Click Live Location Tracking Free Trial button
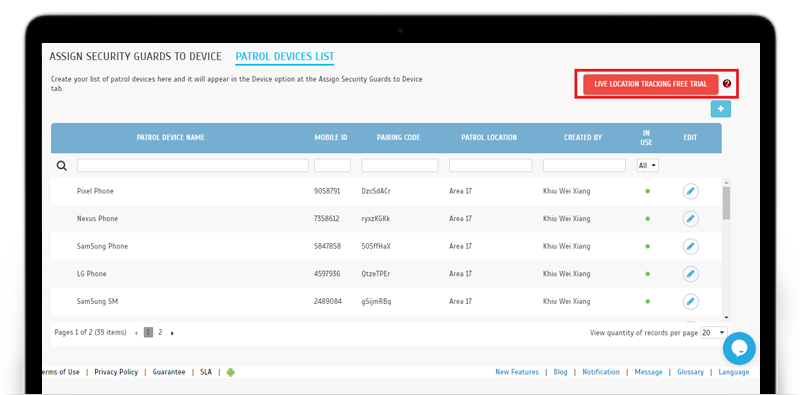 (651, 84)
